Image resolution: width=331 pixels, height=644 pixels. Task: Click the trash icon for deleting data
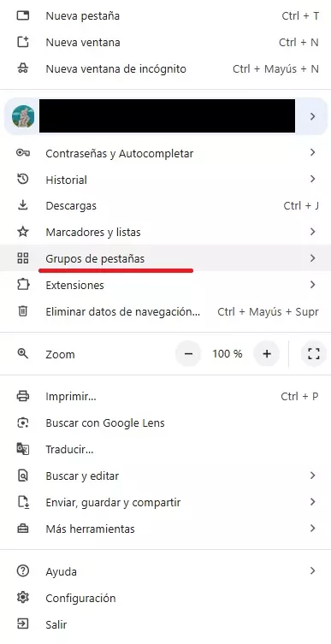tap(23, 311)
